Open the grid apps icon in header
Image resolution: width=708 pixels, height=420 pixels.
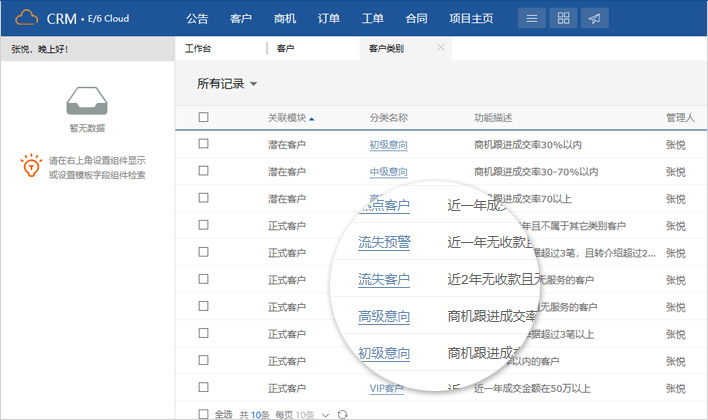click(563, 18)
